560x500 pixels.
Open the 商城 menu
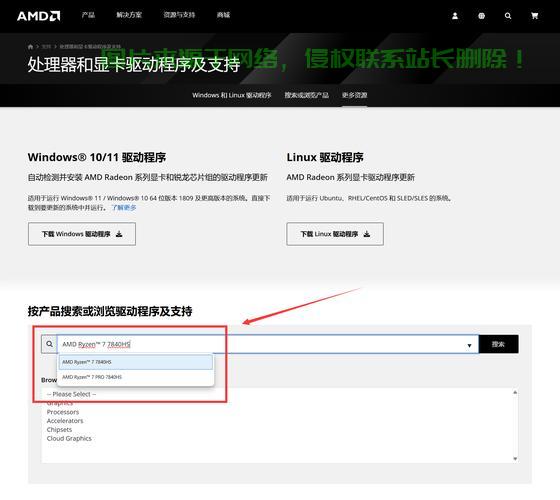(223, 15)
